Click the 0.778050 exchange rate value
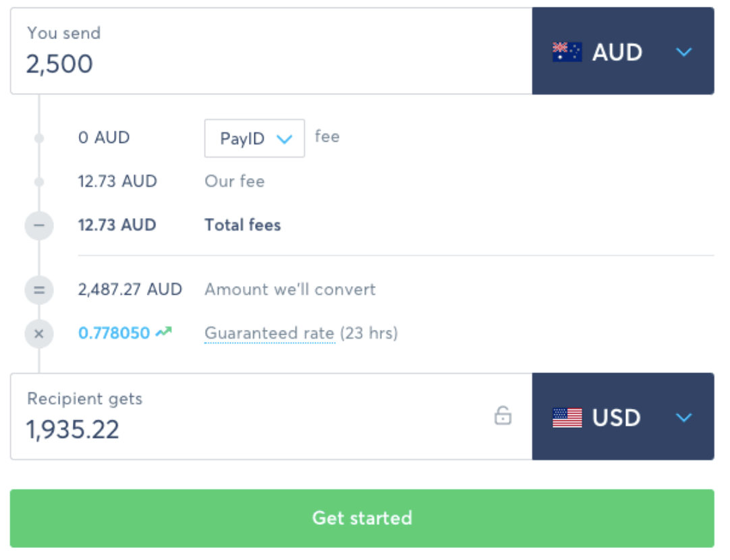730x560 pixels. tap(114, 333)
